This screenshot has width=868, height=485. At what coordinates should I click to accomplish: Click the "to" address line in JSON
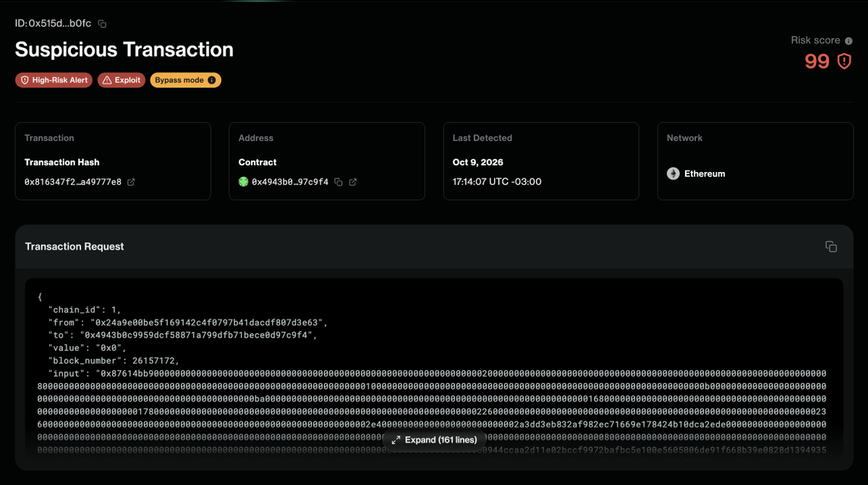coord(182,335)
